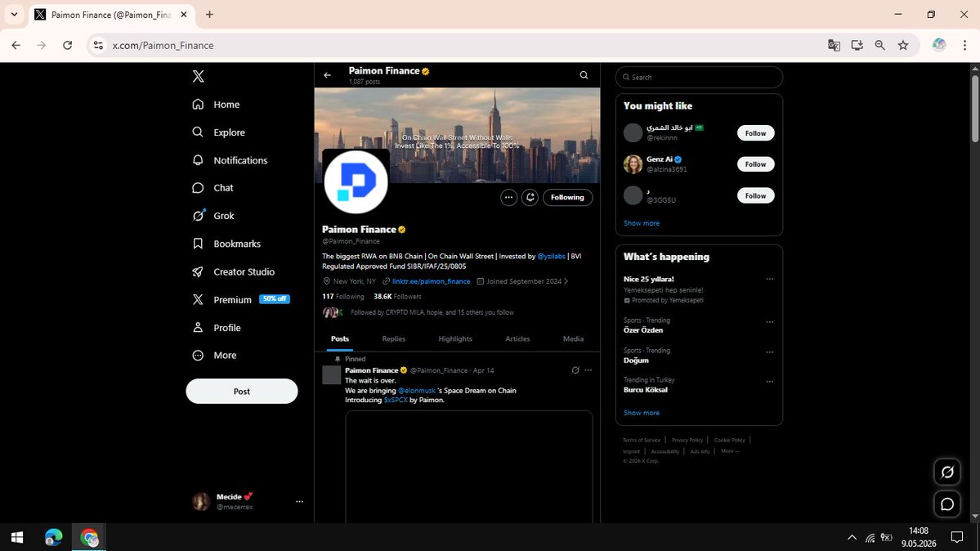Viewport: 980px width, 551px height.
Task: Switch to the Media tab
Action: coord(573,339)
